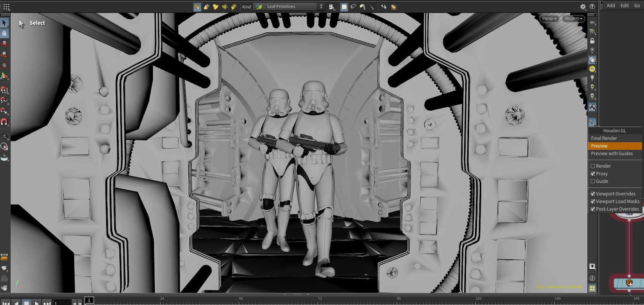Play the timeline in reverse

coord(16,303)
